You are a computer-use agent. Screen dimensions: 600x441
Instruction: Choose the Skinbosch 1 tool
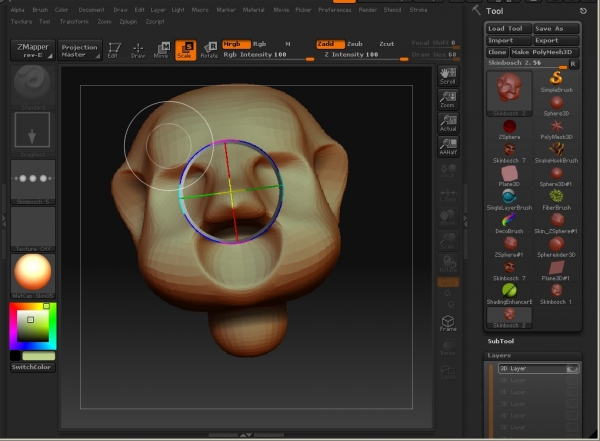click(x=556, y=294)
